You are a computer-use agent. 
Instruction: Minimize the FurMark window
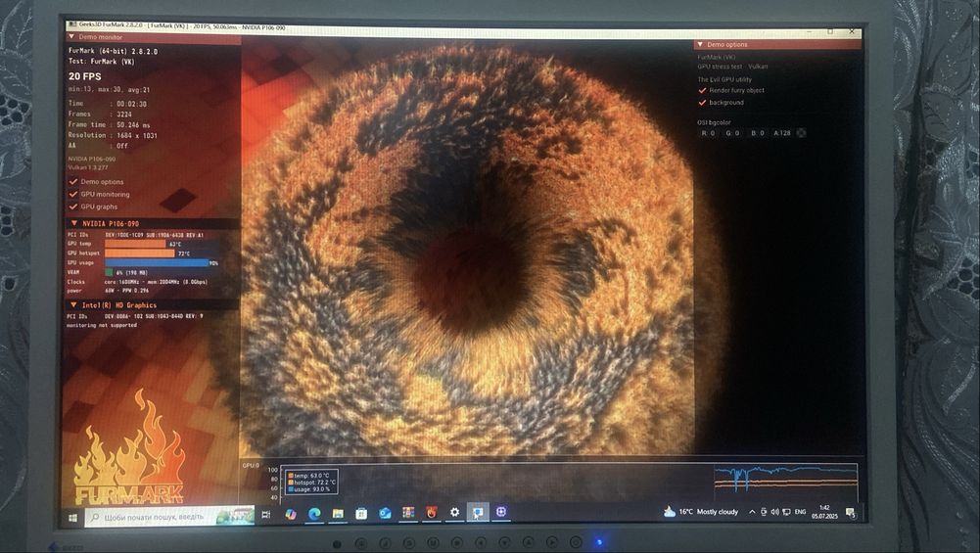[809, 30]
